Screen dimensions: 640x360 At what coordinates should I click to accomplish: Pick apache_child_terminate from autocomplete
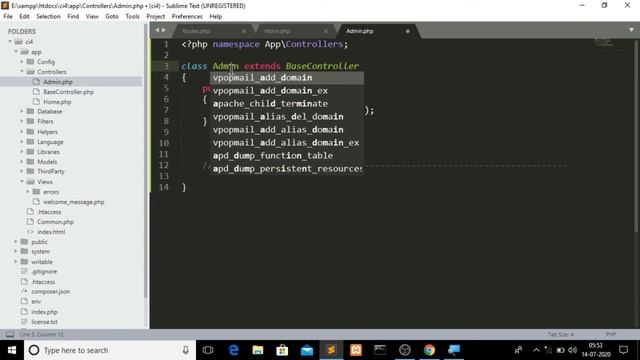click(x=287, y=104)
